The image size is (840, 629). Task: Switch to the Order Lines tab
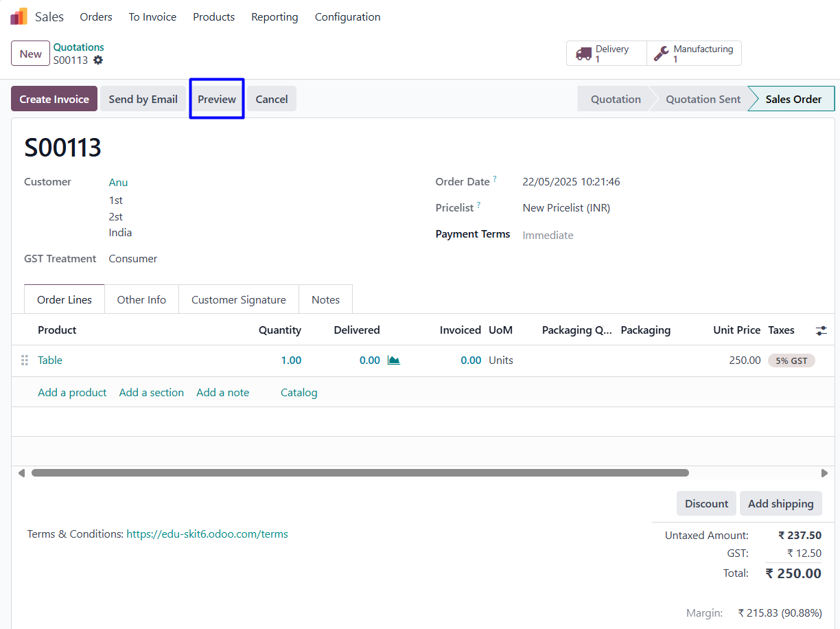click(x=65, y=299)
